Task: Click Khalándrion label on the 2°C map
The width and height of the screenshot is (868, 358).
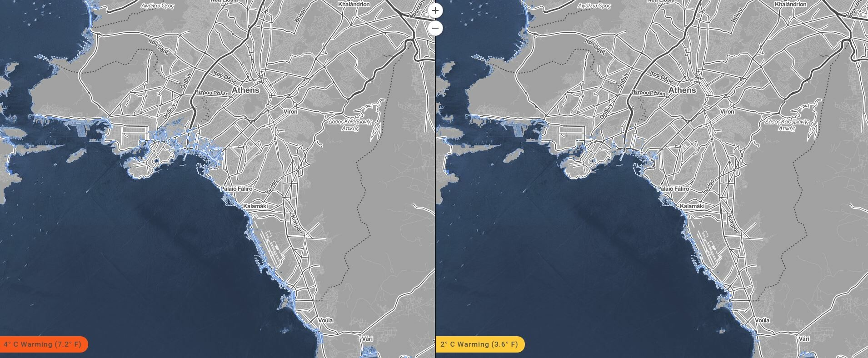Action: pyautogui.click(x=791, y=4)
